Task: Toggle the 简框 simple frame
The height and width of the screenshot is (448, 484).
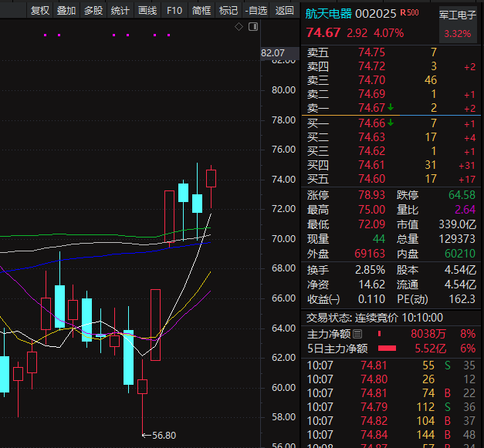Action: (201, 11)
